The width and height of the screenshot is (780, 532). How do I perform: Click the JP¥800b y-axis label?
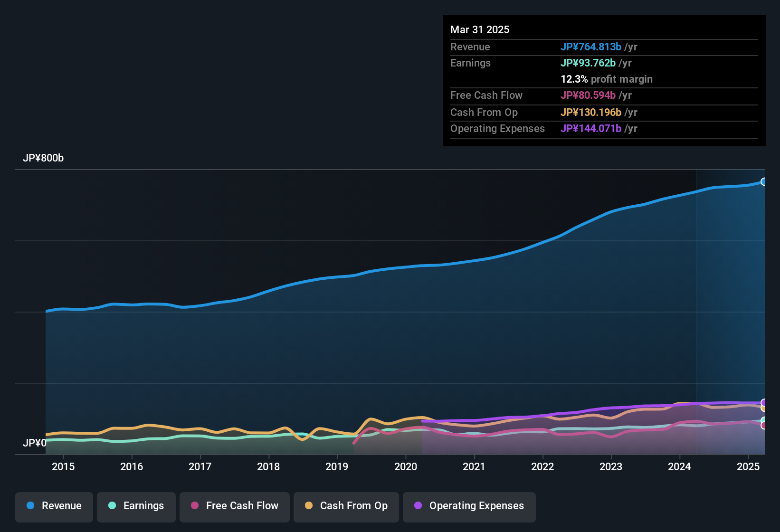click(43, 158)
